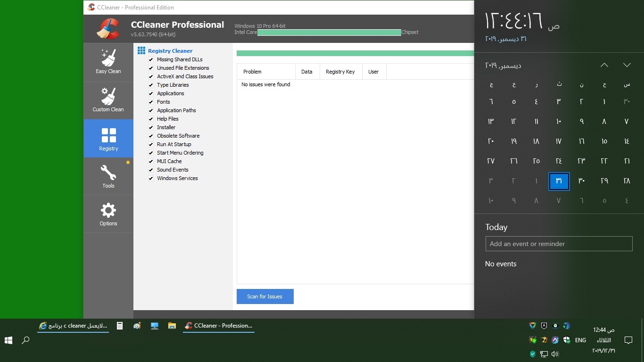Toggle ActiveX and Class Issues checkbox

click(x=151, y=76)
